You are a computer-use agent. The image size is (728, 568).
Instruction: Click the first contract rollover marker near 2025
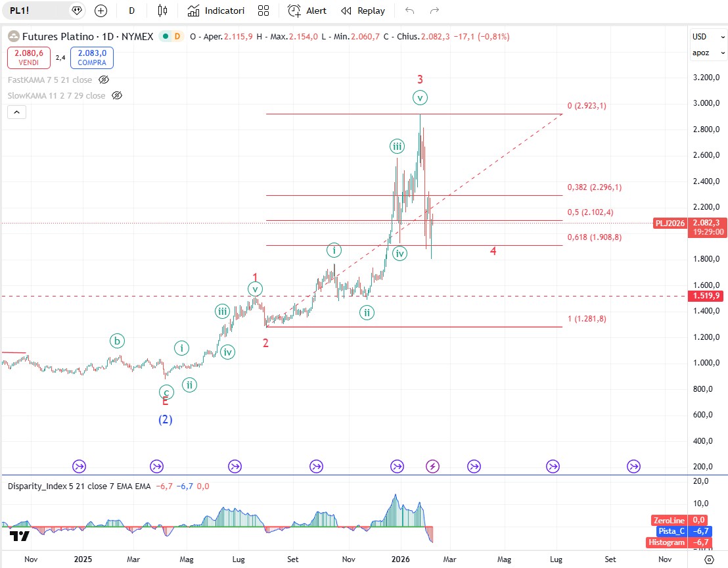pyautogui.click(x=80, y=466)
